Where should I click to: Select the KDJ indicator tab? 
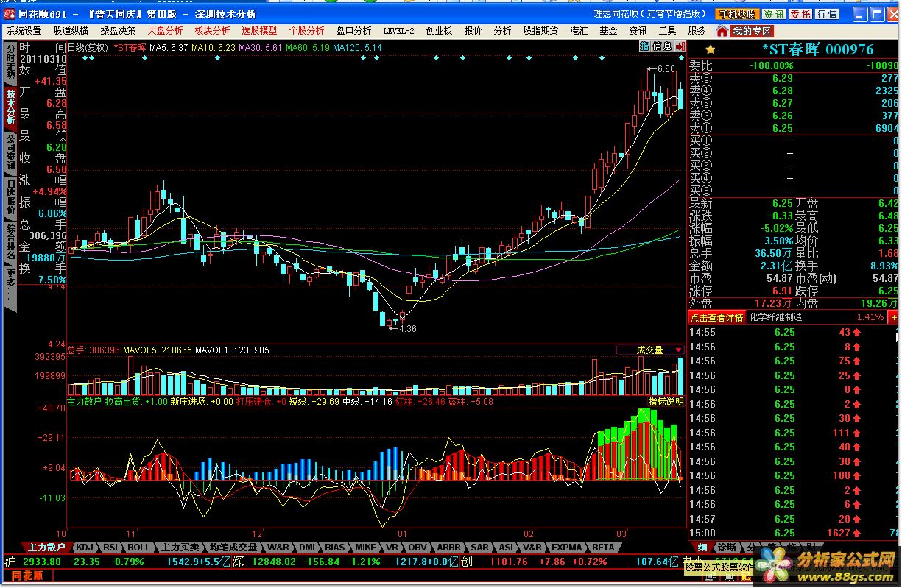(85, 548)
